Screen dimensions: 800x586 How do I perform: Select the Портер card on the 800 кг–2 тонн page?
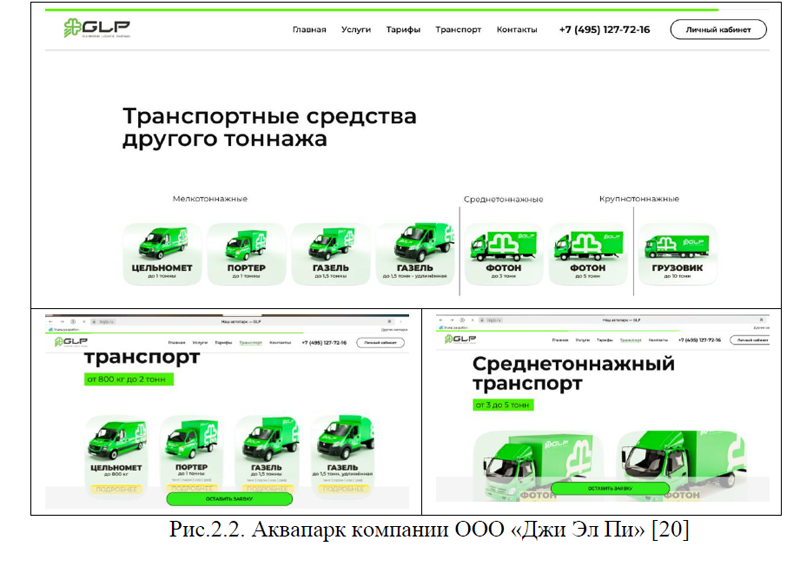(x=191, y=455)
